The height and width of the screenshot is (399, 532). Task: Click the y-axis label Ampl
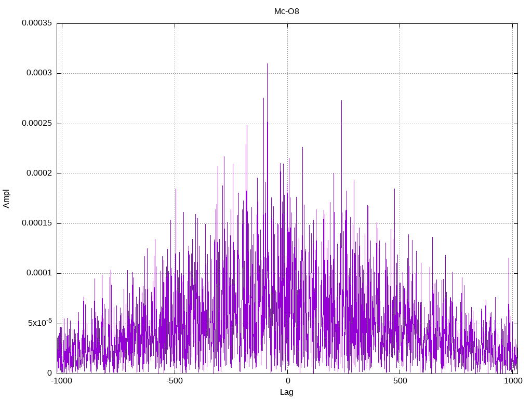[x=6, y=199]
